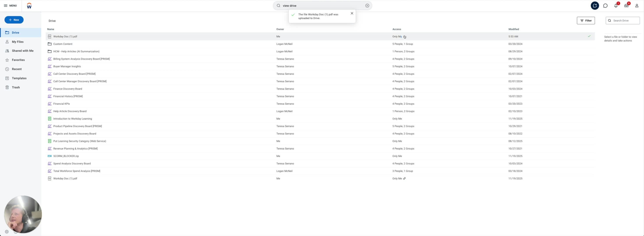Open Workday notifications bell
The width and height of the screenshot is (644, 236).
pos(616,5)
